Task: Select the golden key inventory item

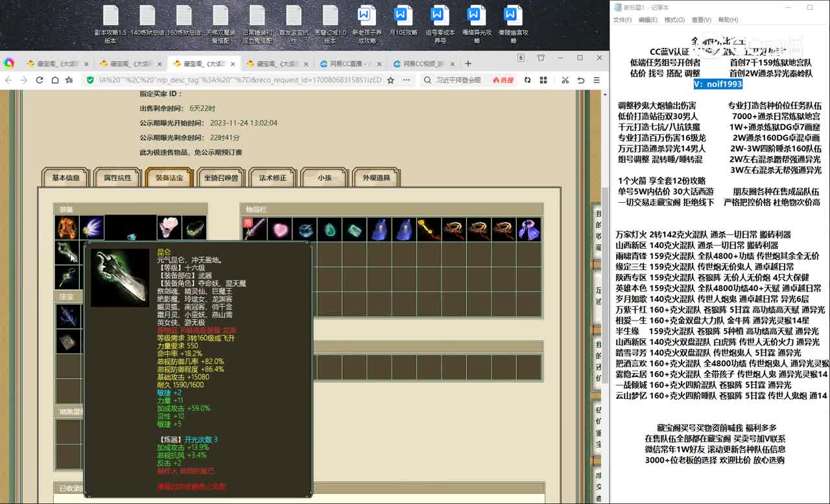Action: pos(429,229)
